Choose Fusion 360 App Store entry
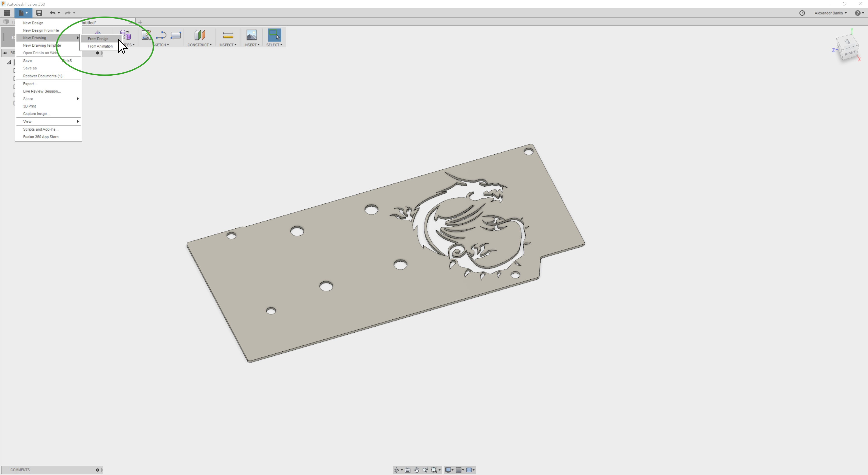868x475 pixels. click(x=48, y=137)
